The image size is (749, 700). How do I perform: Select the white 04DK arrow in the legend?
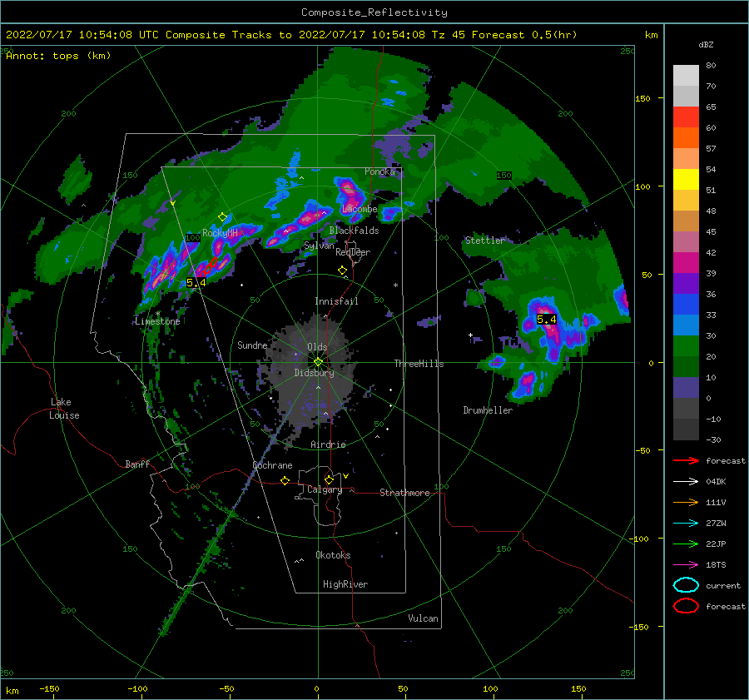(x=686, y=481)
